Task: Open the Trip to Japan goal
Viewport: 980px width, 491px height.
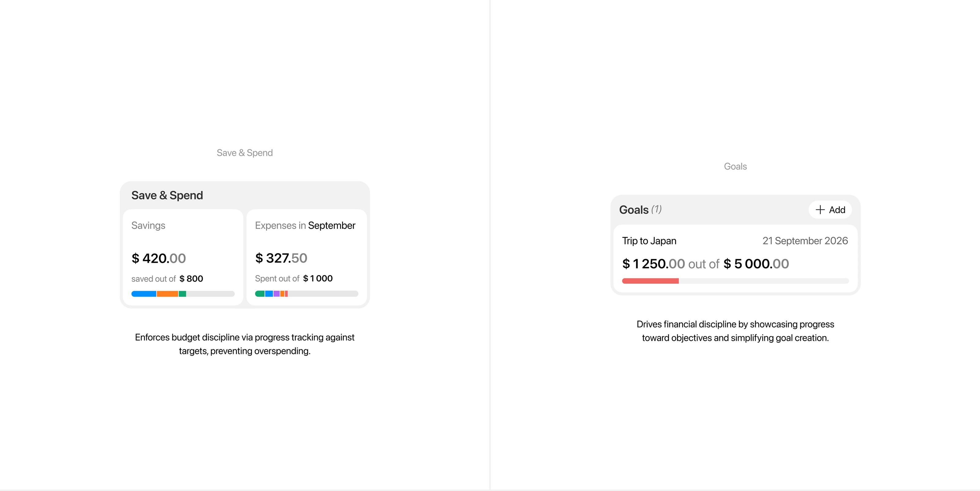Action: point(649,241)
